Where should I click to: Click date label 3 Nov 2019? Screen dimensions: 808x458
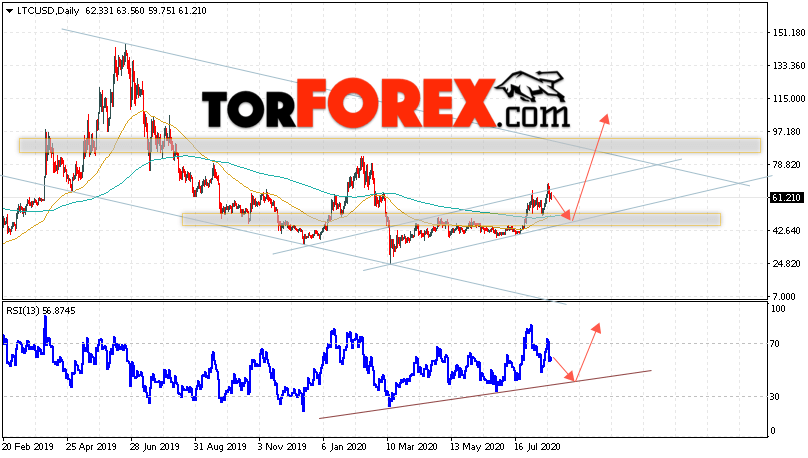(282, 447)
